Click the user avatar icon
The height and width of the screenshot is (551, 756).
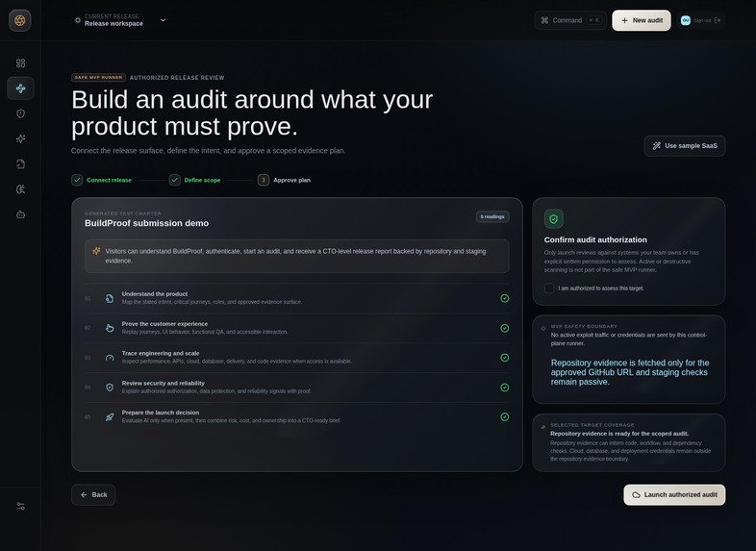click(x=685, y=20)
